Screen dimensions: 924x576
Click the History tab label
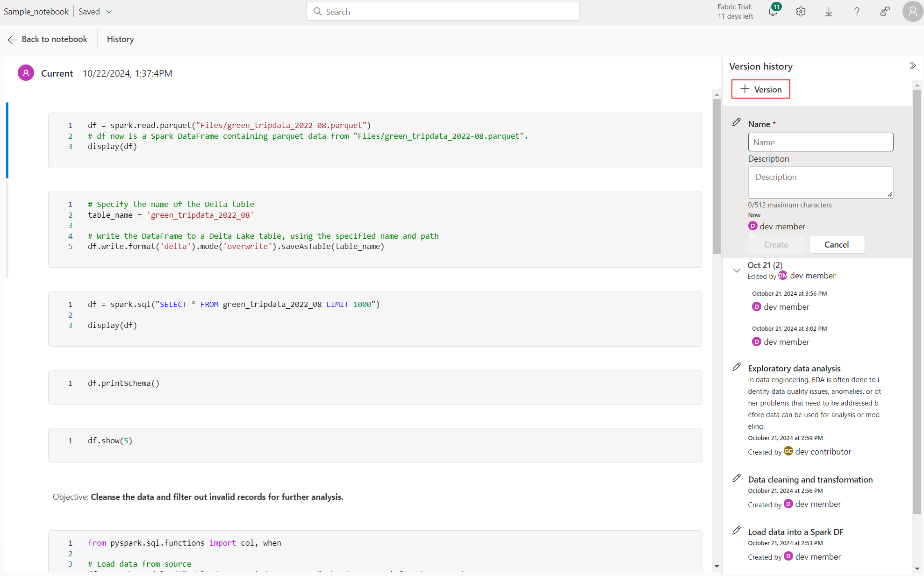click(x=120, y=39)
